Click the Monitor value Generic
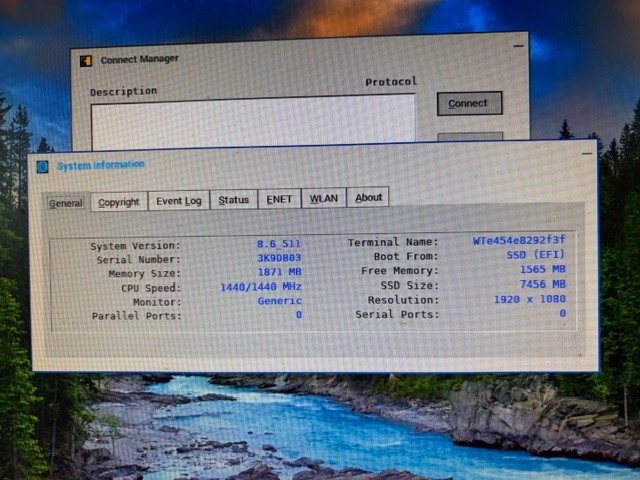This screenshot has width=640, height=480. 280,301
